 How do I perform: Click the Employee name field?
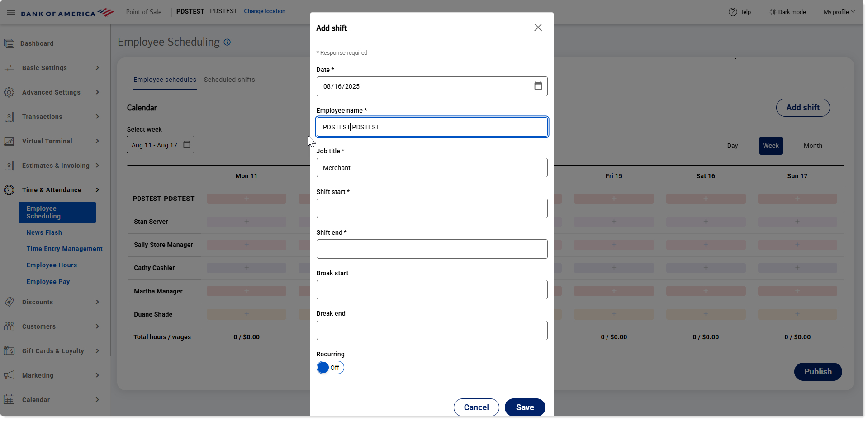(x=432, y=127)
